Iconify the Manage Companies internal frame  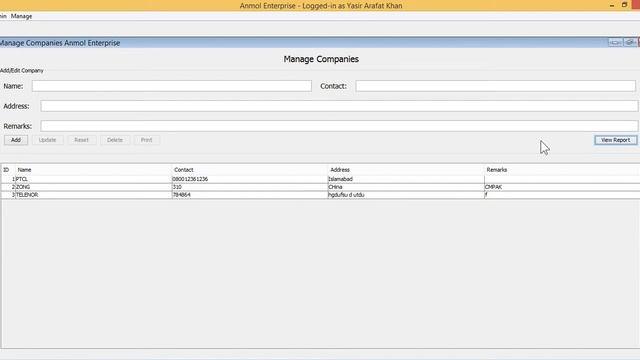click(615, 42)
